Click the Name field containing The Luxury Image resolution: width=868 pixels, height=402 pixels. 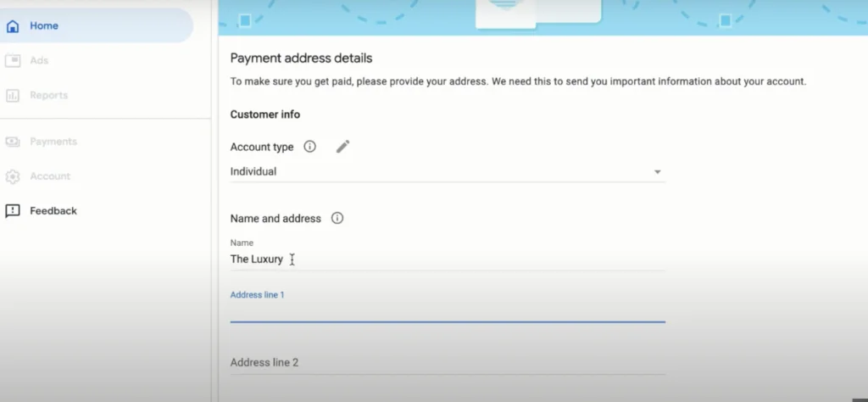click(448, 260)
